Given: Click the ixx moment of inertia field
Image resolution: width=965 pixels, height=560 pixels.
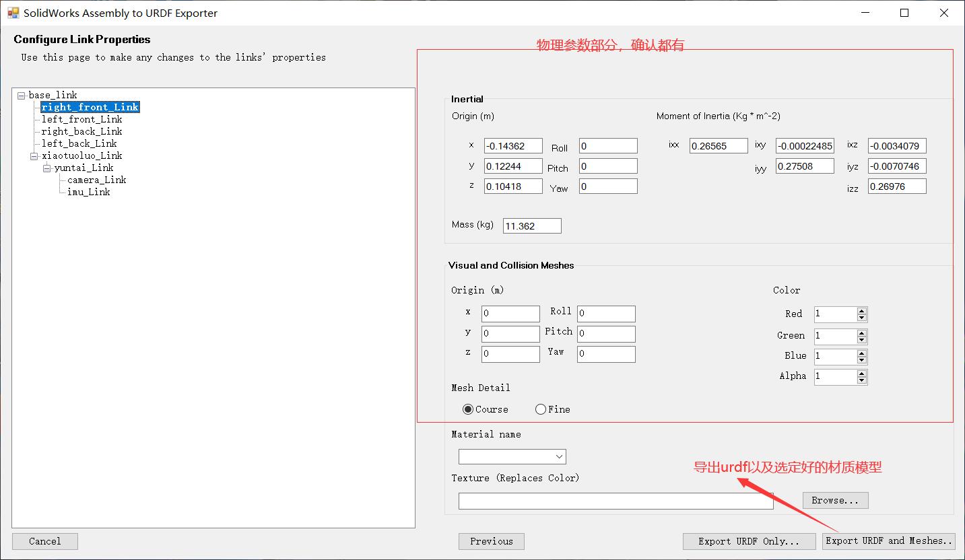Looking at the screenshot, I should 718,146.
